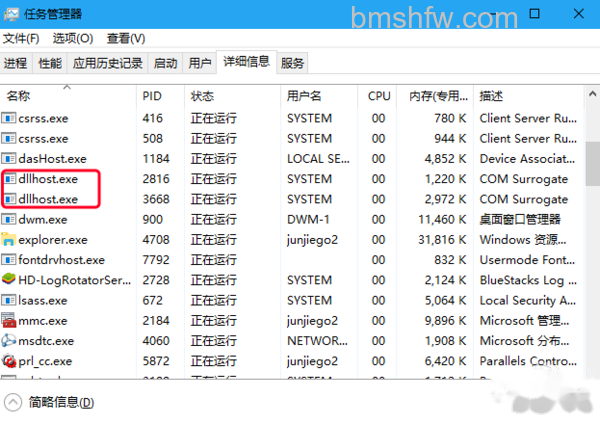The width and height of the screenshot is (600, 424).
Task: Click the explorer.exe folder icon
Action: tap(8, 240)
